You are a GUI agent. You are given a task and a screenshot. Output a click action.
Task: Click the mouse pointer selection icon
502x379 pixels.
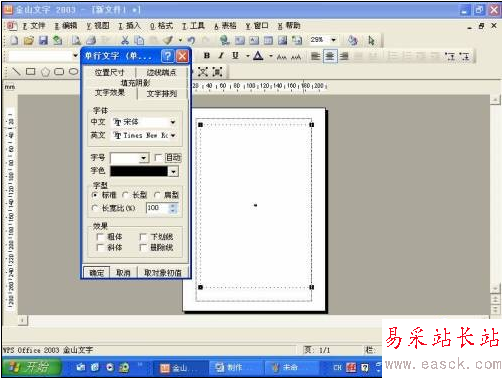371,41
